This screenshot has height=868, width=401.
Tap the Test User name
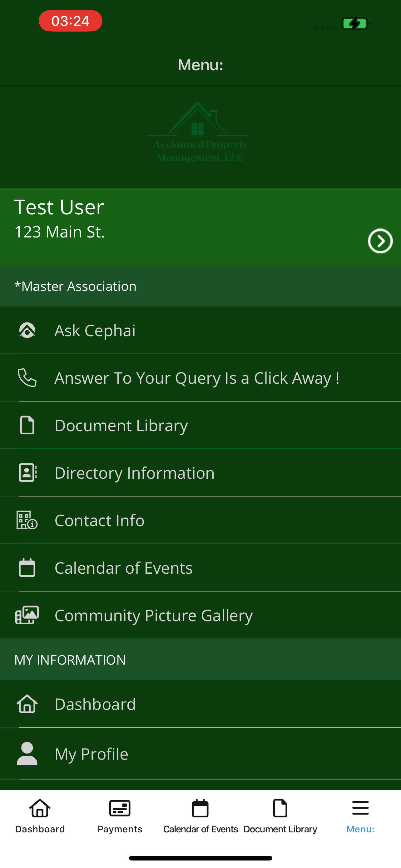pyautogui.click(x=59, y=207)
